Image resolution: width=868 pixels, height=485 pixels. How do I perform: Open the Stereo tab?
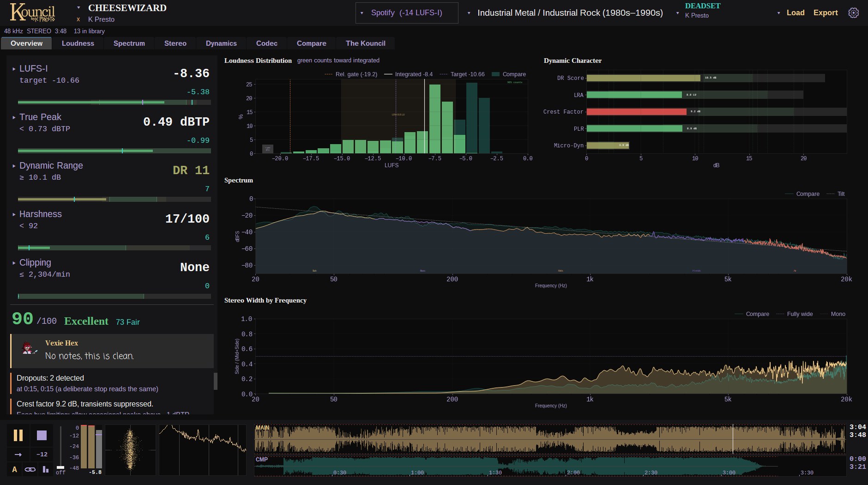(175, 43)
